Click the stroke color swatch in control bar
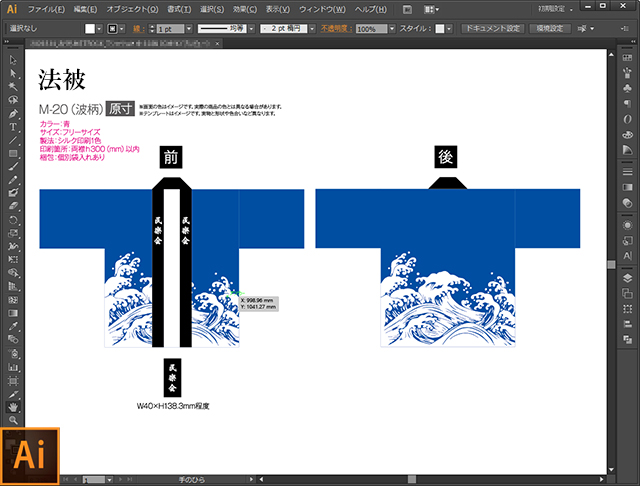This screenshot has height=486, width=640. coord(113,29)
